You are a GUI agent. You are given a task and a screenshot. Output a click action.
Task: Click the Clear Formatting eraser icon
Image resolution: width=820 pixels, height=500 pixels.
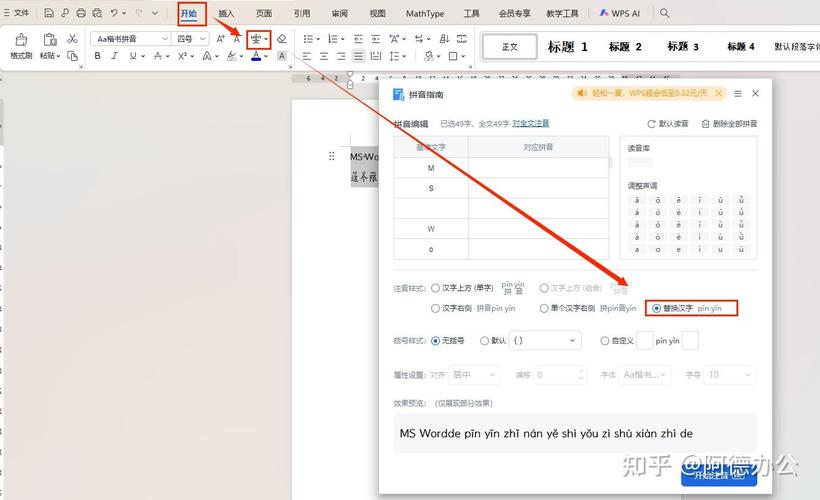282,39
